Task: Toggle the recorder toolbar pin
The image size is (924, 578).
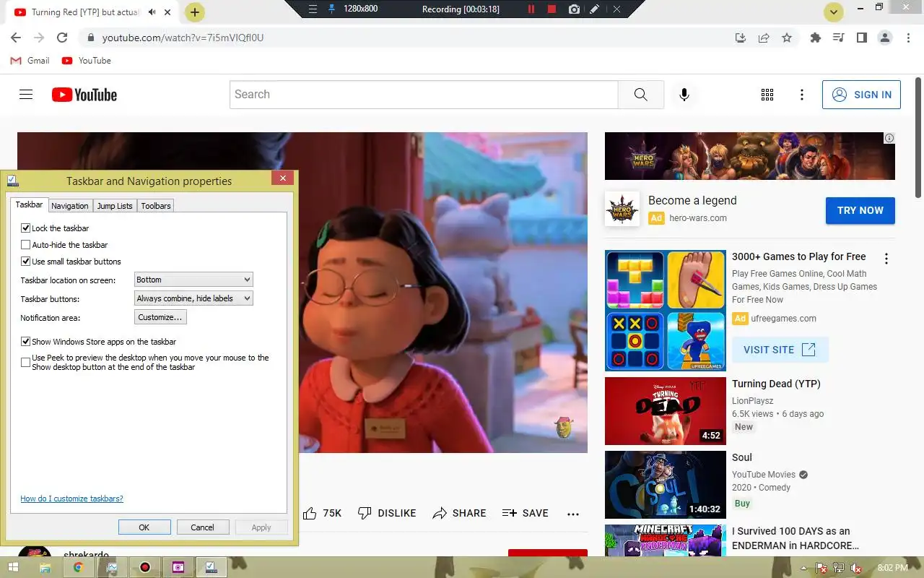Action: coord(332,9)
